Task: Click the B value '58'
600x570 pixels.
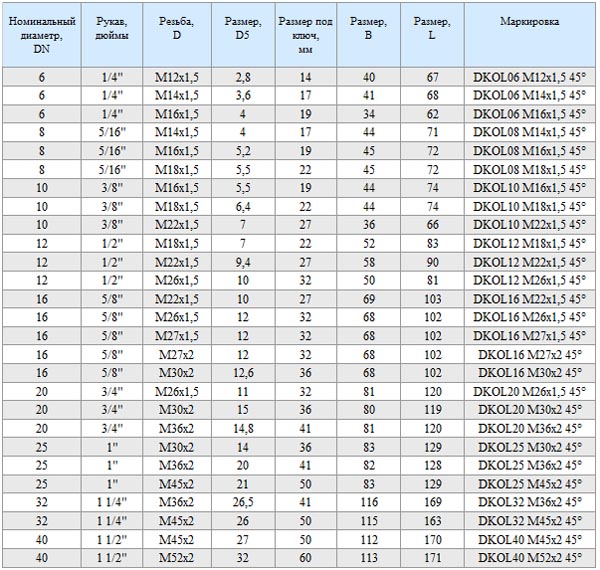Action: coord(369,262)
